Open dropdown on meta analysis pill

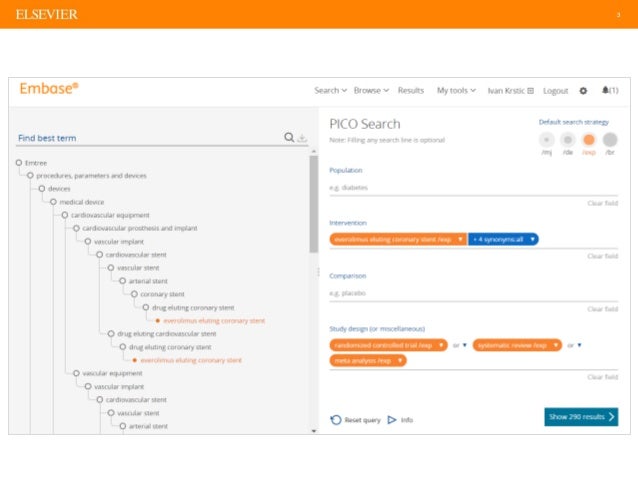click(400, 361)
